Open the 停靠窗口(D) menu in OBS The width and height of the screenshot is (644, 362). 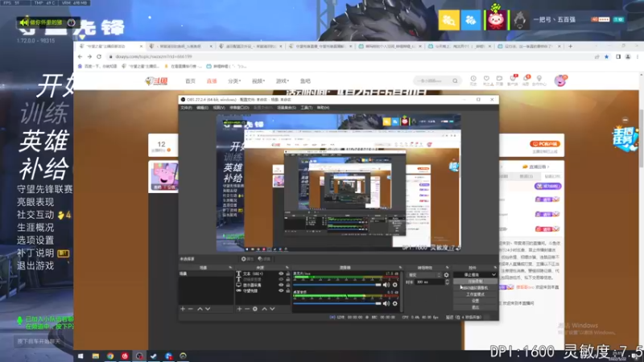point(239,108)
